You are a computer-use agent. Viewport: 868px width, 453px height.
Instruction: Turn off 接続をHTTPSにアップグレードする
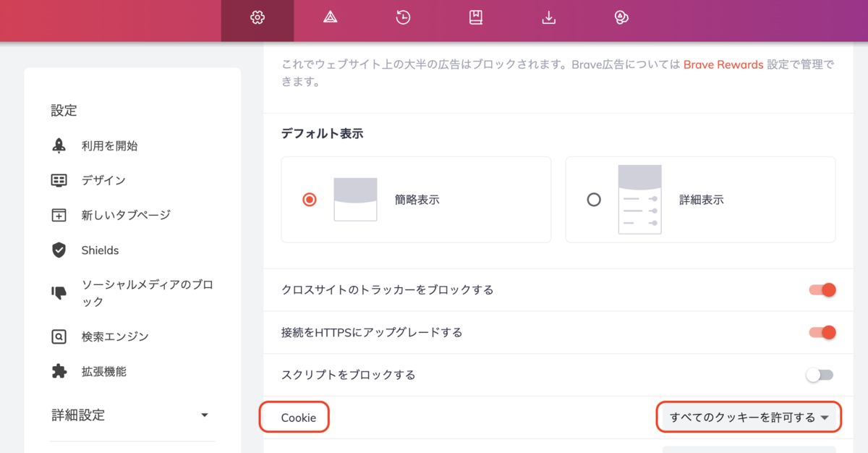[821, 332]
